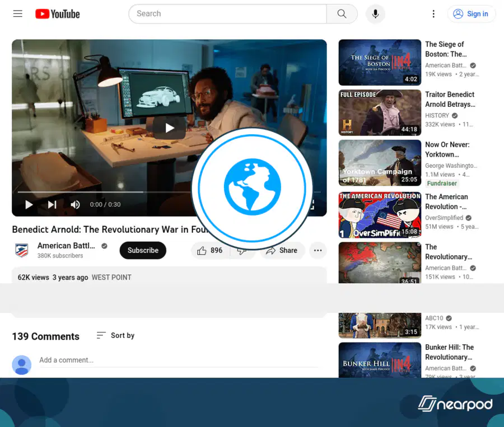Screen dimensions: 504x427
Task: Open Traitor Benedict Arnold Betrays title
Action: (450, 99)
